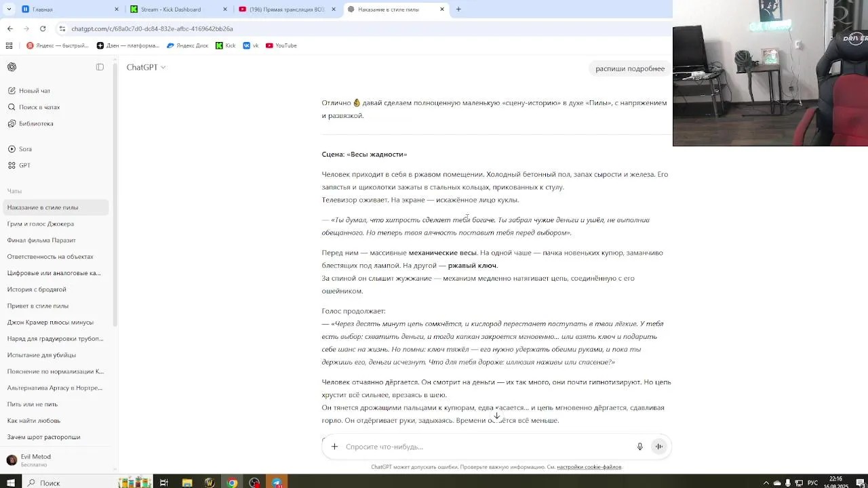Open the Дзен bookmark

127,45
